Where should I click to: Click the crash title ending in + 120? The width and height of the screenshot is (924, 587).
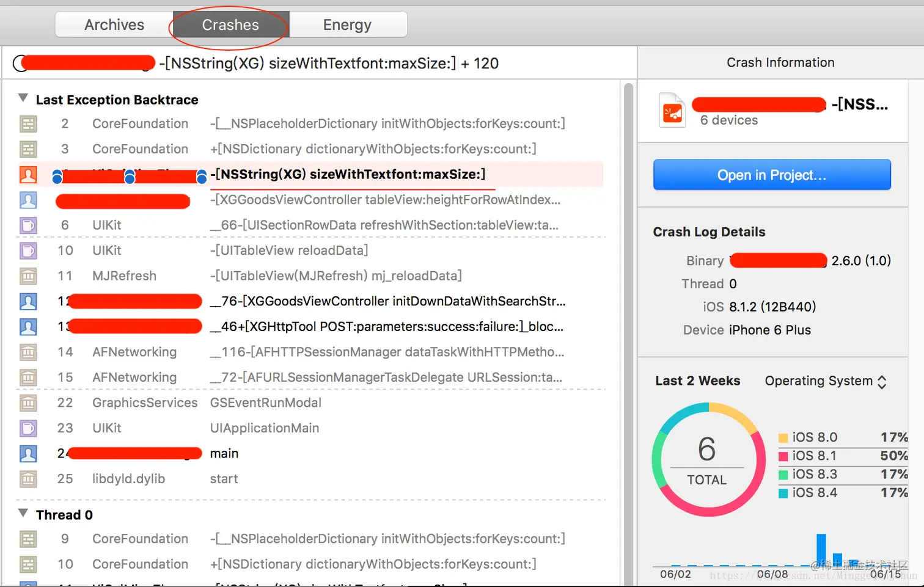tap(329, 63)
